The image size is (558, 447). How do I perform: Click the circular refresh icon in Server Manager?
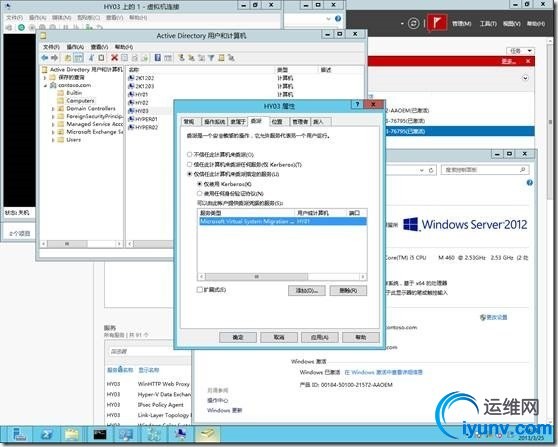[413, 23]
